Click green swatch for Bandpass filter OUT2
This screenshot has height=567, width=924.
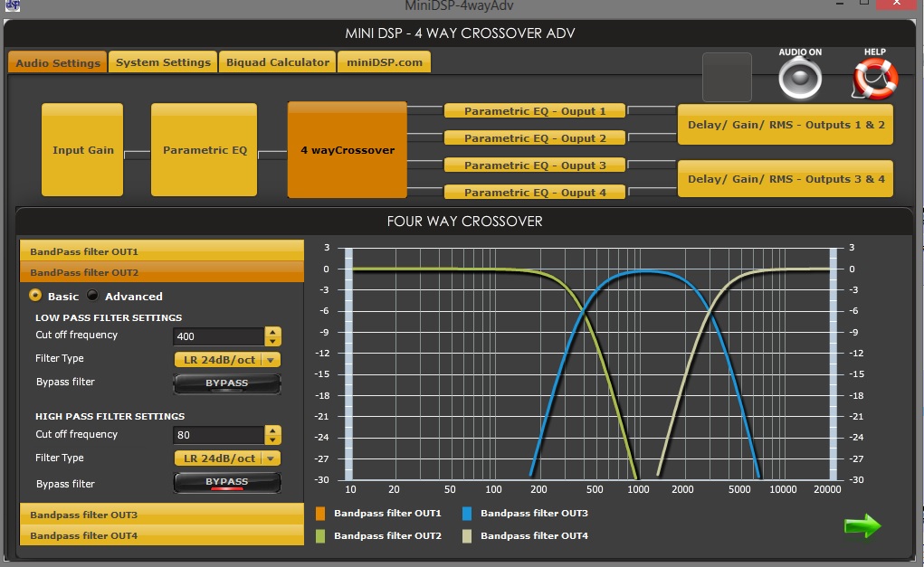coord(320,535)
